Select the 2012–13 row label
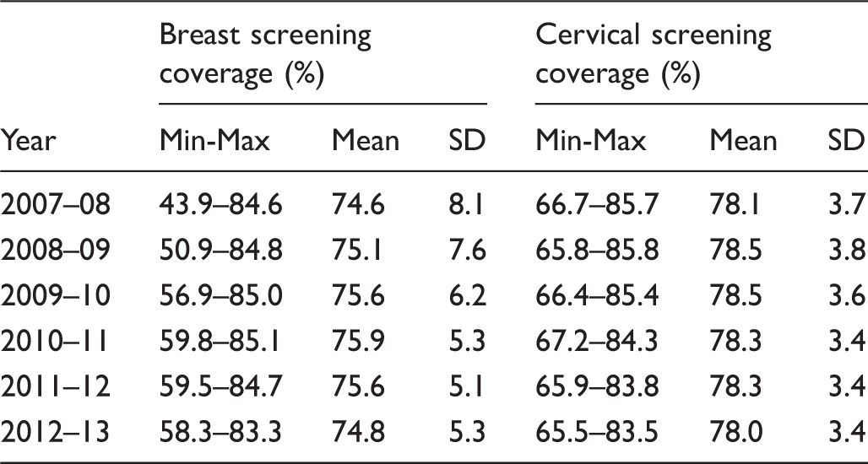This screenshot has height=464, width=868. (x=56, y=431)
